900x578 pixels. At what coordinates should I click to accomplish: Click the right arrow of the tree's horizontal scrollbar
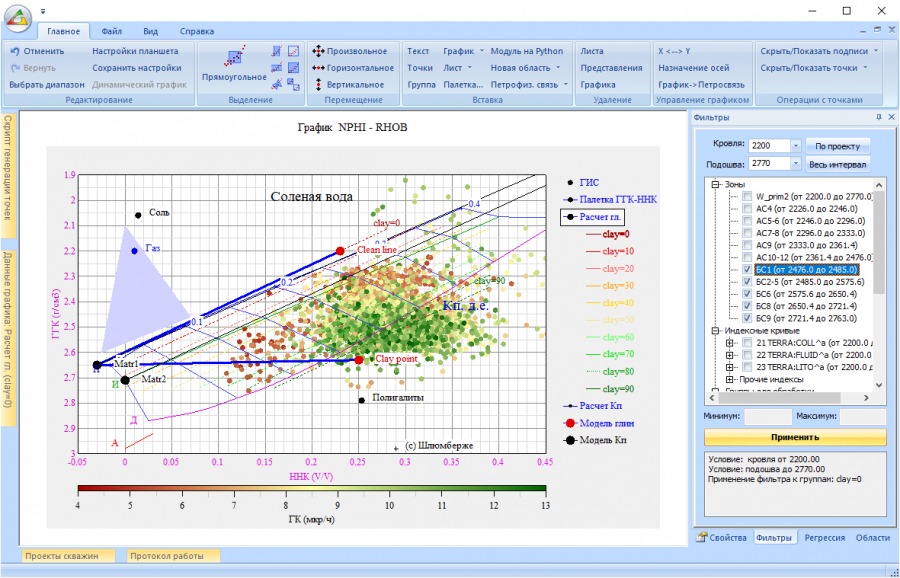[867, 397]
